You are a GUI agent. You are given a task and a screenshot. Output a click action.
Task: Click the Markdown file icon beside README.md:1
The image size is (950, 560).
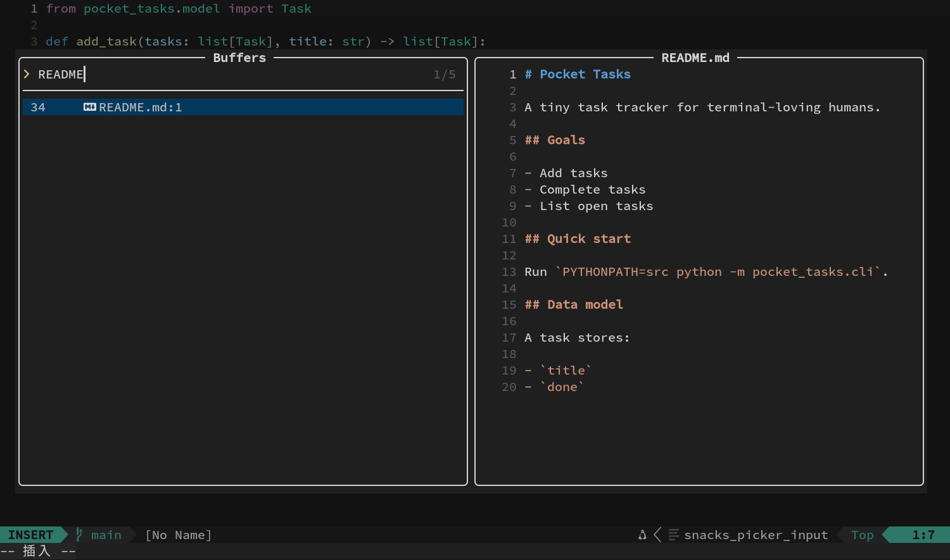coord(89,107)
